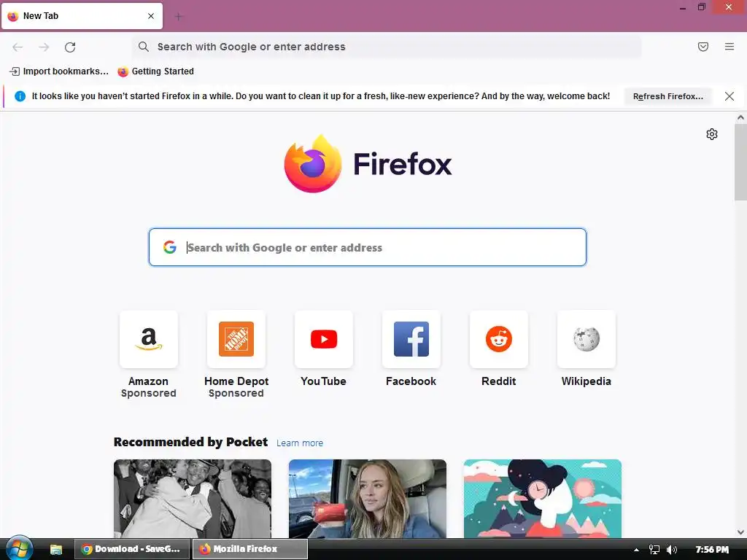The height and width of the screenshot is (560, 747).
Task: Click the network tray icon
Action: (654, 550)
